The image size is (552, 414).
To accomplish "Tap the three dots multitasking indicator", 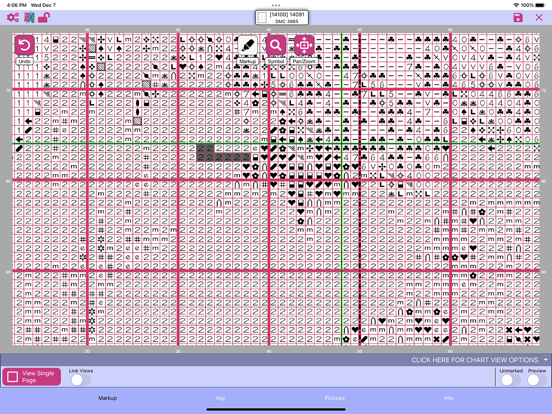I will click(276, 5).
